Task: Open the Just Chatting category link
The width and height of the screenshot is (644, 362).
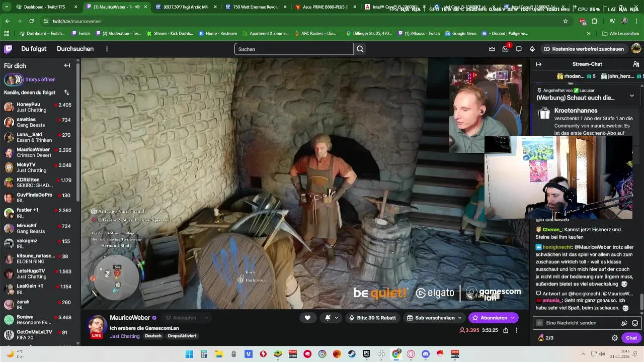Action: (x=125, y=336)
